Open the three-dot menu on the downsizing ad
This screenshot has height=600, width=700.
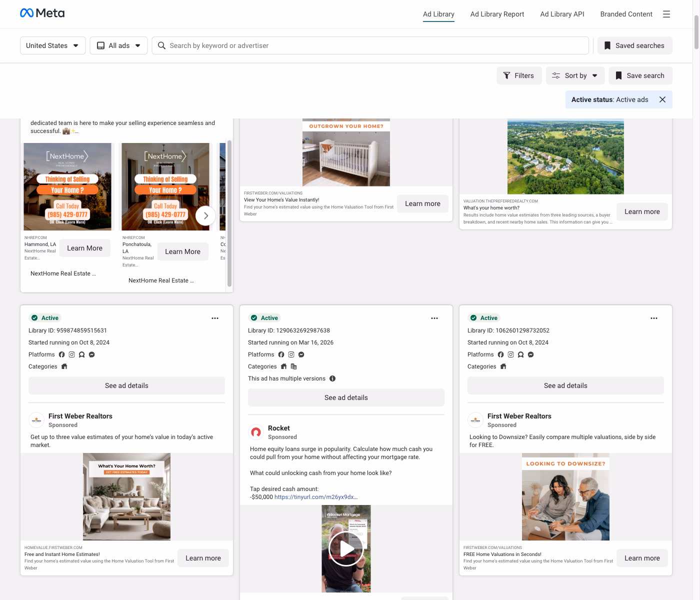click(654, 318)
